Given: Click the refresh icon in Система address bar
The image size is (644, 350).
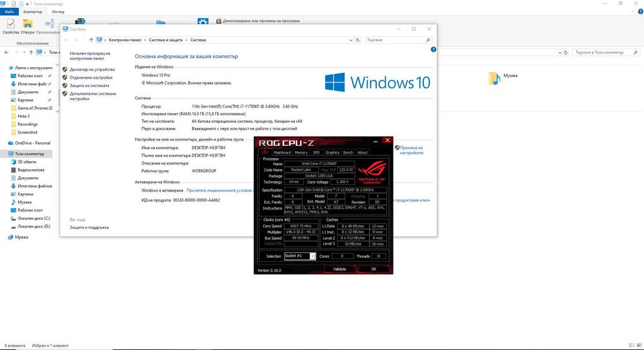Looking at the screenshot, I should tap(357, 40).
